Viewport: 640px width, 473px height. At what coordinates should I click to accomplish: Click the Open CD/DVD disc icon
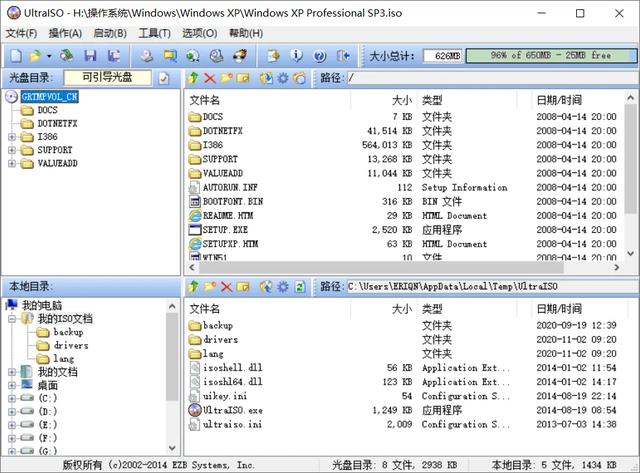click(67, 56)
